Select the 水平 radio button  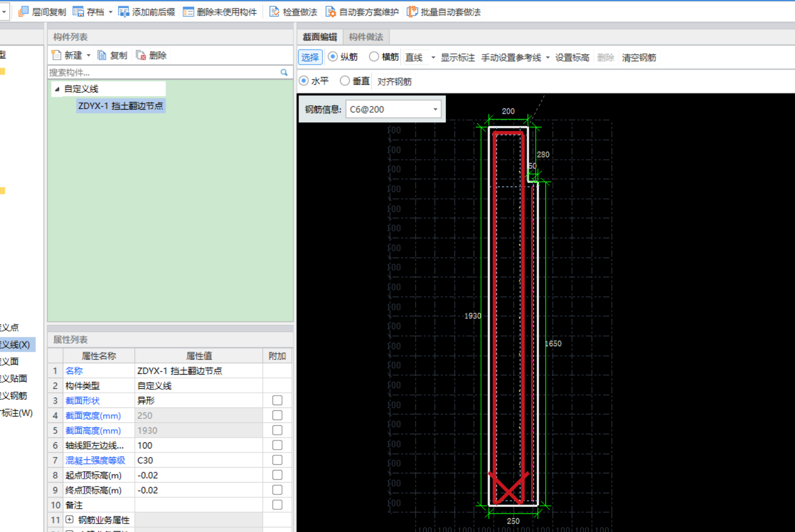tap(304, 81)
